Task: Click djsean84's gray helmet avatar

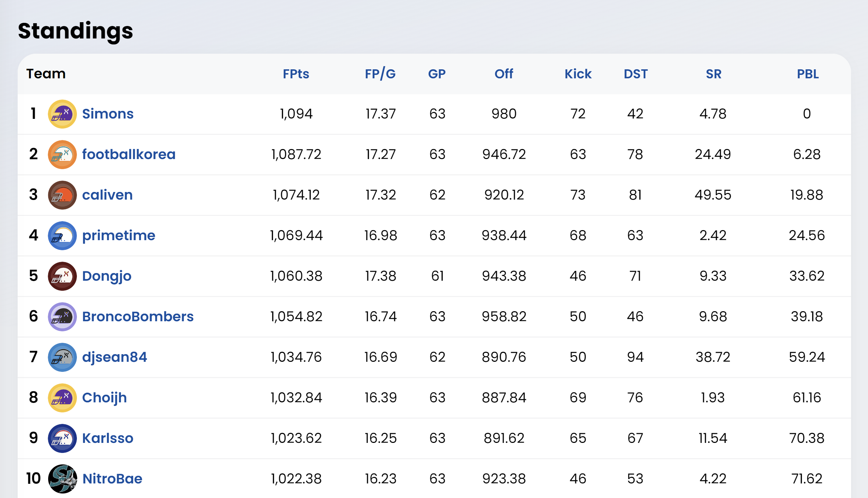Action: pos(62,357)
